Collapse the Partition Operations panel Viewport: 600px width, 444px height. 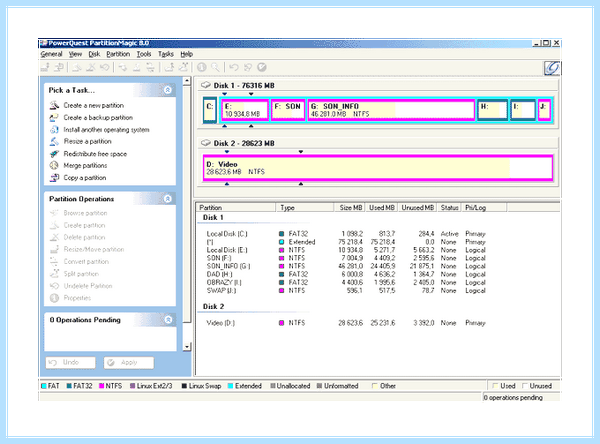[168, 199]
